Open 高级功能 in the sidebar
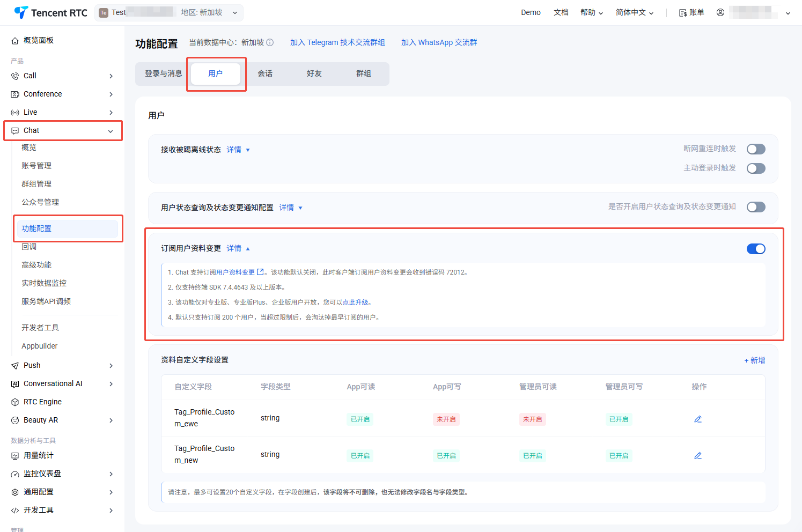 coord(36,265)
